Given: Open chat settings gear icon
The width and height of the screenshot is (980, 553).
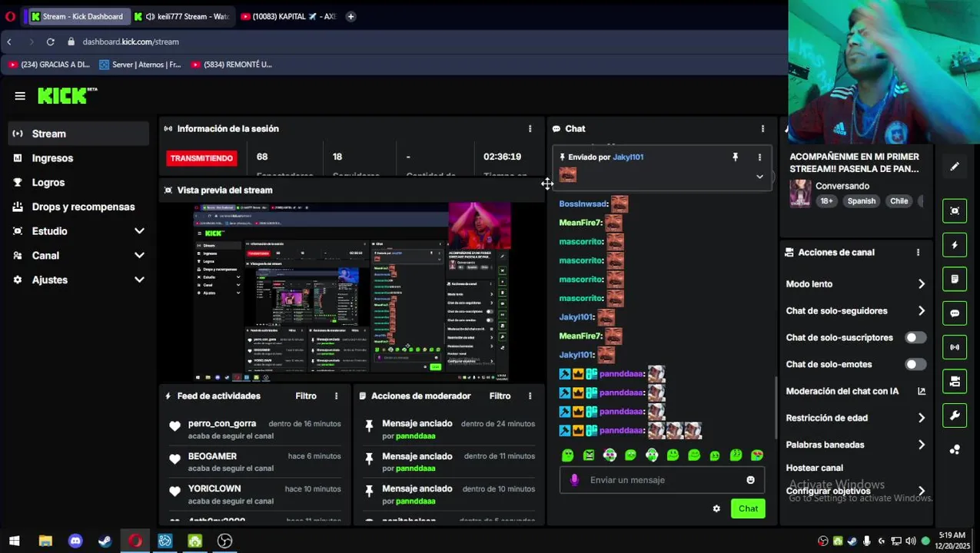Looking at the screenshot, I should [716, 508].
